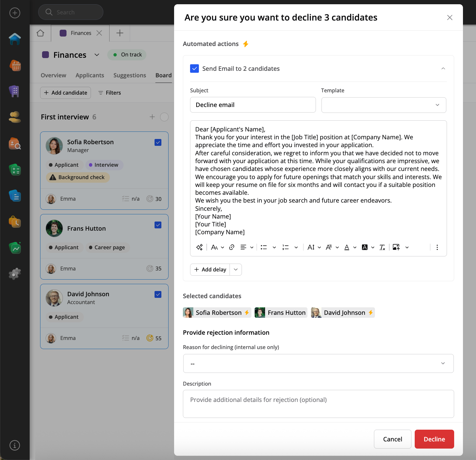Click the insert image icon
This screenshot has width=476, height=460.
click(396, 247)
